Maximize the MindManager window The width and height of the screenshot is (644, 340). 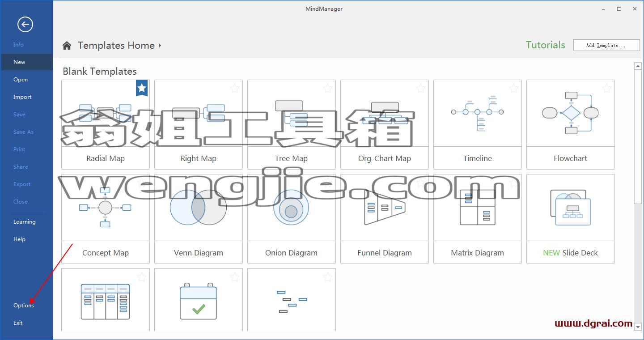(619, 8)
